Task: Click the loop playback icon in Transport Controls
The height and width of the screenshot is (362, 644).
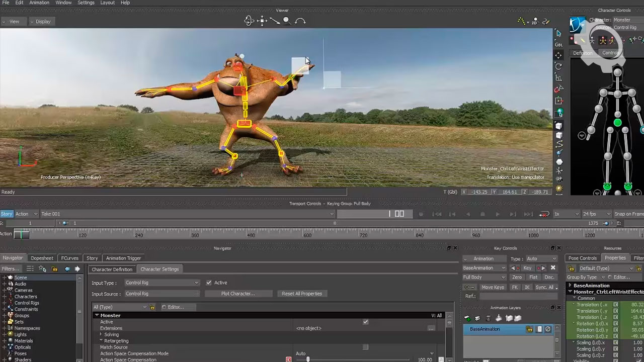Action: (x=544, y=214)
